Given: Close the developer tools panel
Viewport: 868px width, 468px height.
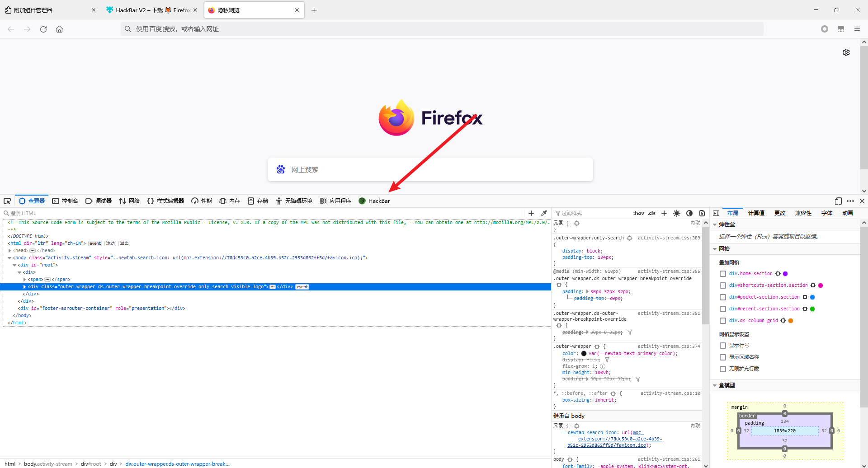Looking at the screenshot, I should (x=862, y=201).
